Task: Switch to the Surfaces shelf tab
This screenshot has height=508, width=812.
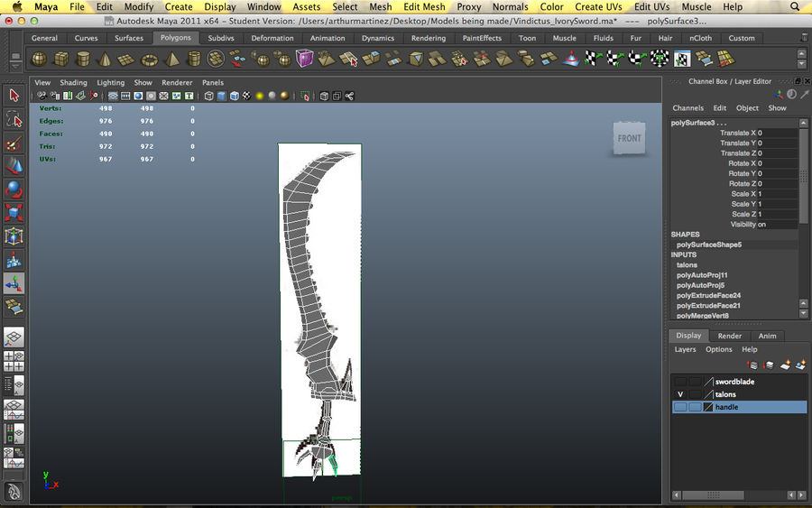Action: click(x=129, y=38)
